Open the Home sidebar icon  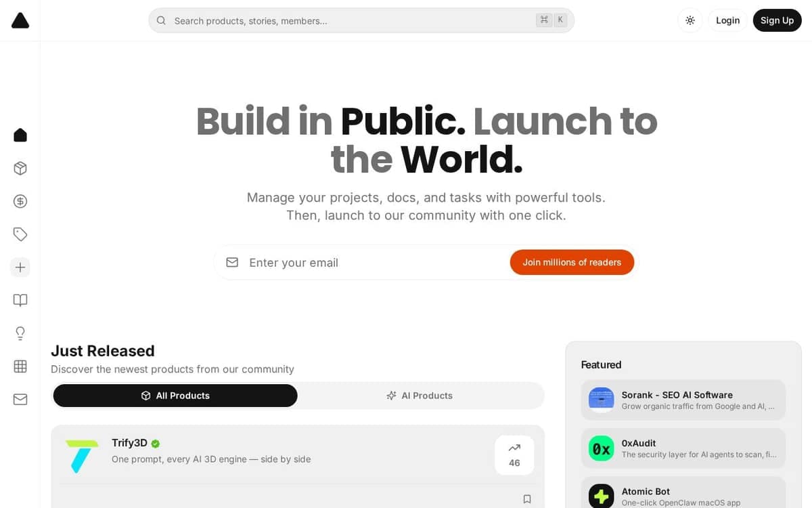pyautogui.click(x=20, y=135)
